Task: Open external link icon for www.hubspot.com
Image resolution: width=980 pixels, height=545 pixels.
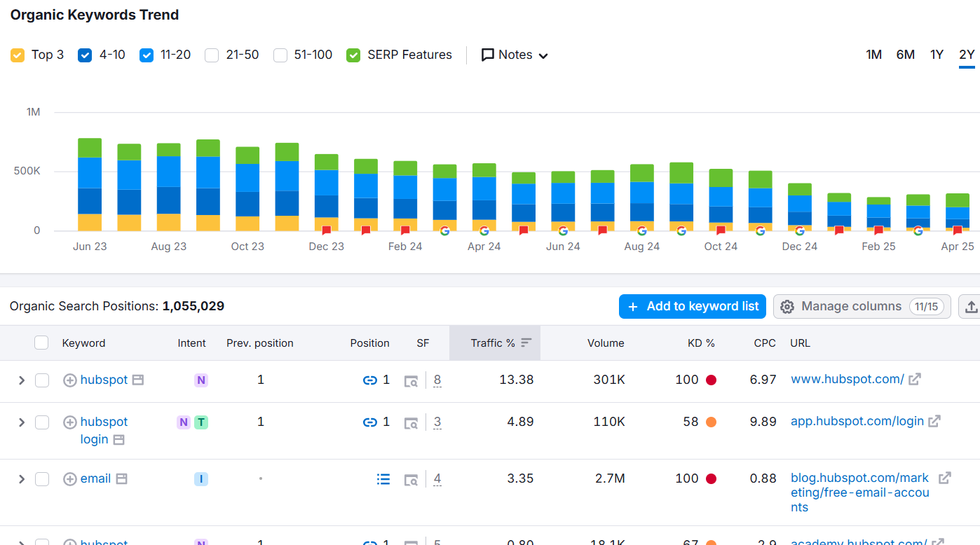Action: tap(914, 379)
